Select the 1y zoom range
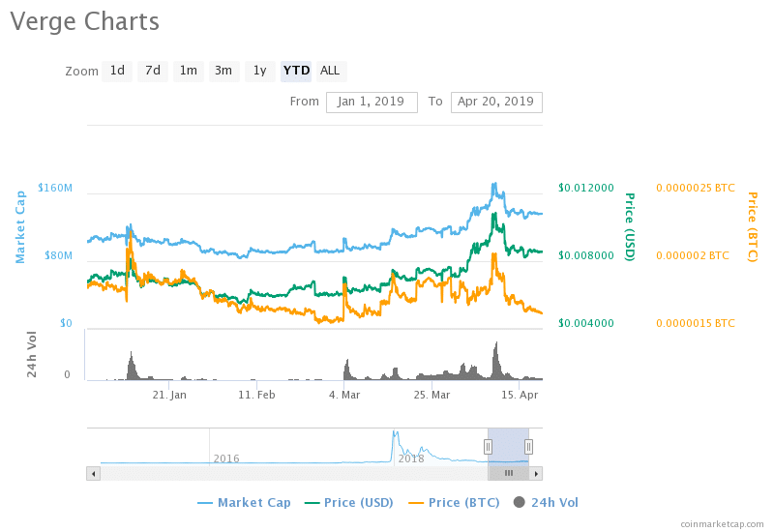This screenshot has width=774, height=532. (x=259, y=71)
